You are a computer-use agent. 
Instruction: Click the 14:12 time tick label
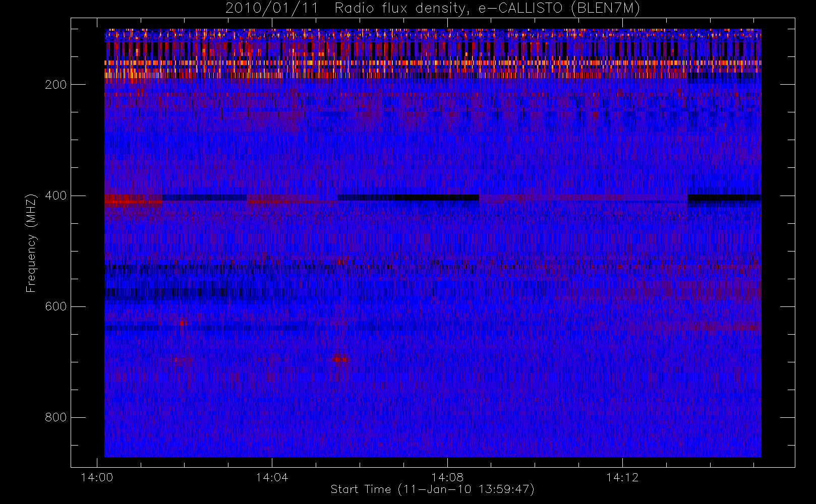point(622,477)
